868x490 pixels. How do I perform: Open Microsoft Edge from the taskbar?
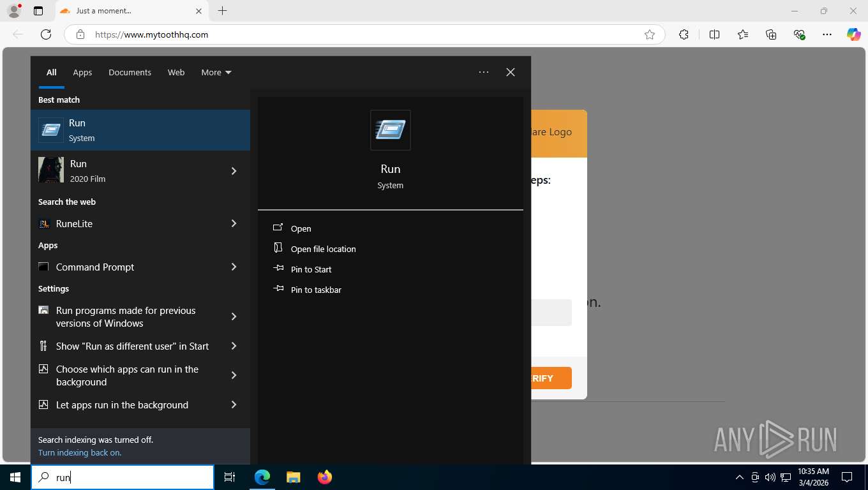tap(262, 477)
